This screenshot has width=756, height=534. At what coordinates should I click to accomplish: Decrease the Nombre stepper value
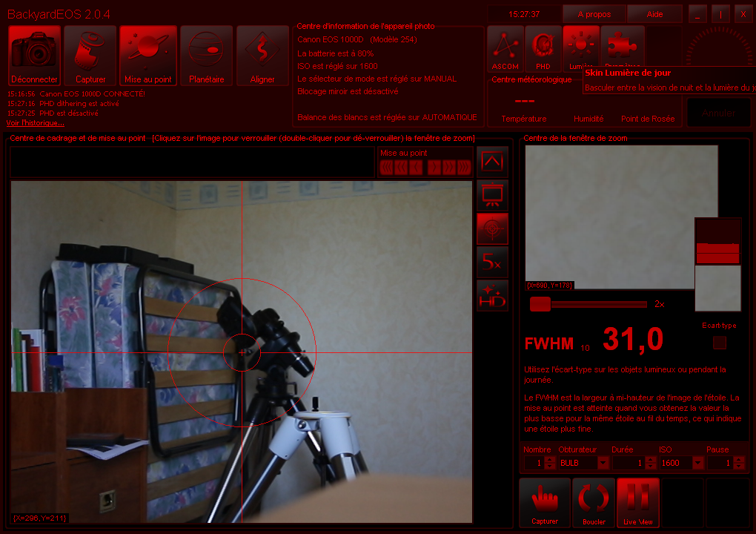pos(550,466)
